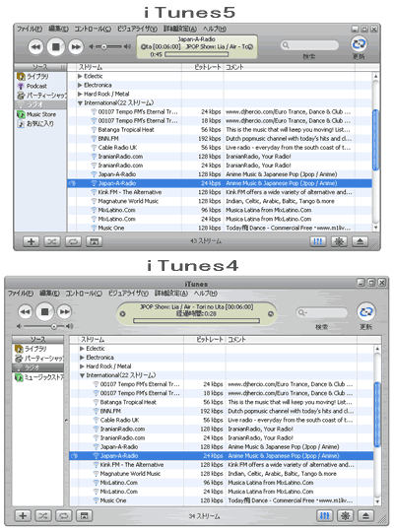
Task: Click Next track in iTunes4 window
Action: [64, 311]
